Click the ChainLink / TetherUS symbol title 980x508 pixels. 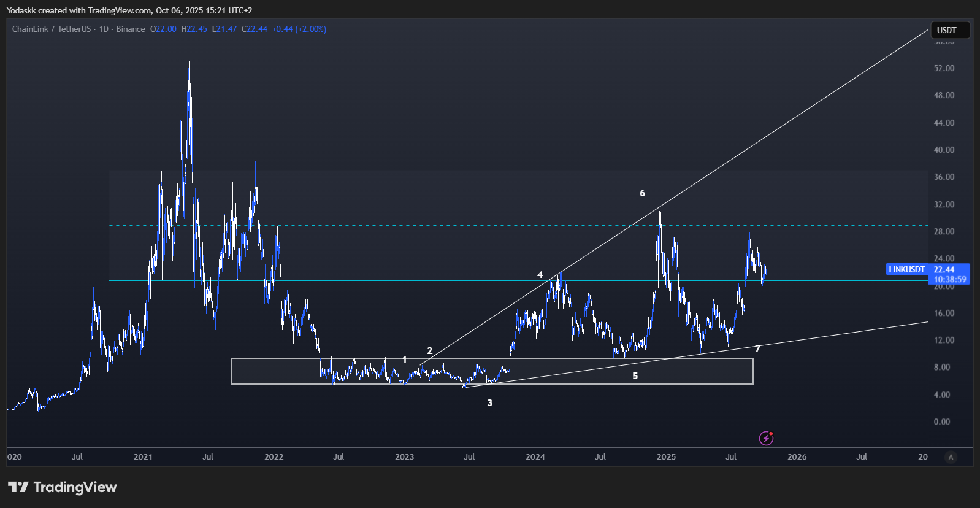pyautogui.click(x=51, y=29)
